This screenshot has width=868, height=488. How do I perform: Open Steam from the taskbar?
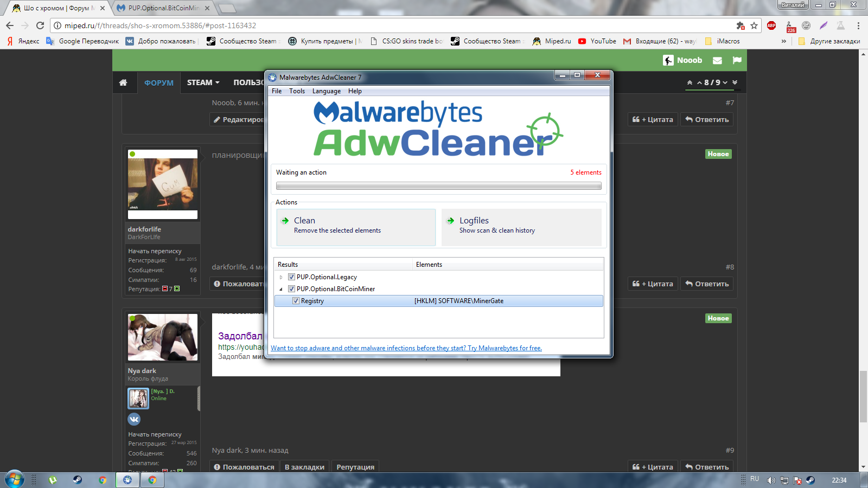(78, 480)
